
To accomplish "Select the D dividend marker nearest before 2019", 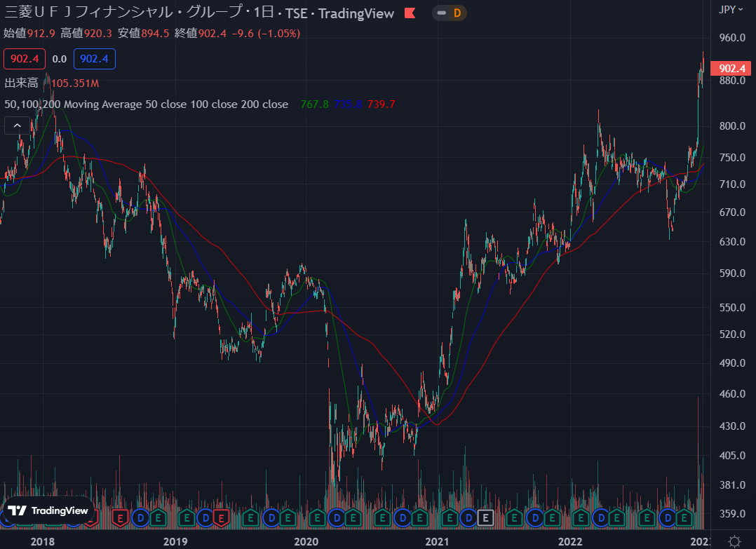I will [x=140, y=518].
